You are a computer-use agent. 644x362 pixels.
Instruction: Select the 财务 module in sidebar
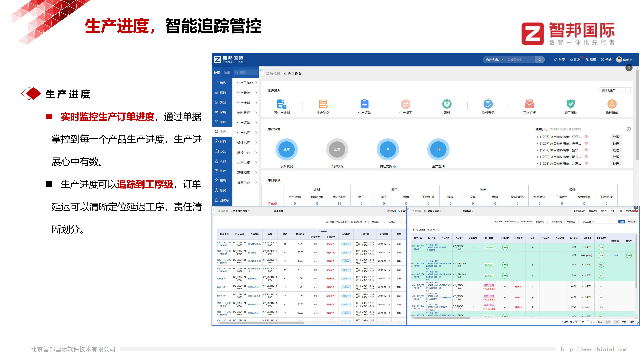point(220,142)
